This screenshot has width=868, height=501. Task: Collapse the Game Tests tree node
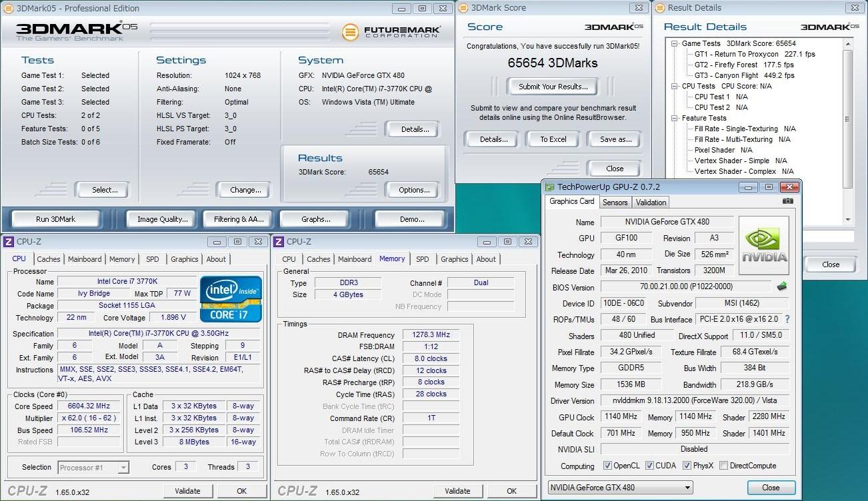[x=675, y=43]
